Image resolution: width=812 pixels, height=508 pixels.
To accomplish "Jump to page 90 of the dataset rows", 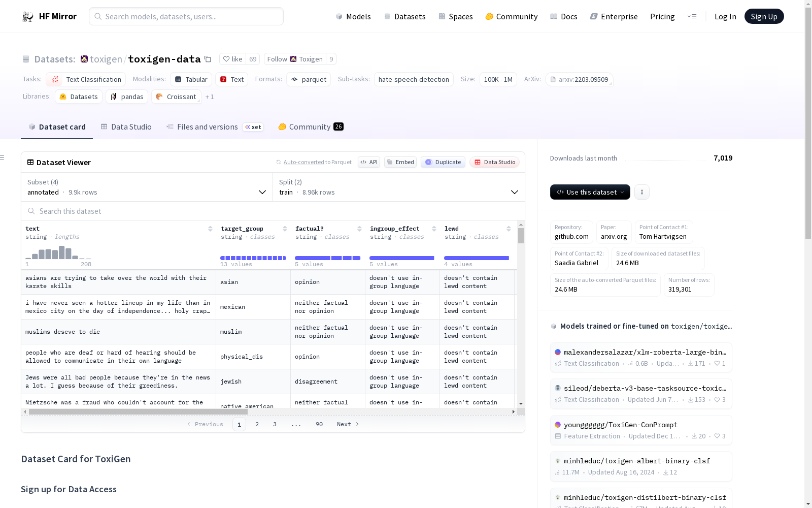I will point(319,424).
